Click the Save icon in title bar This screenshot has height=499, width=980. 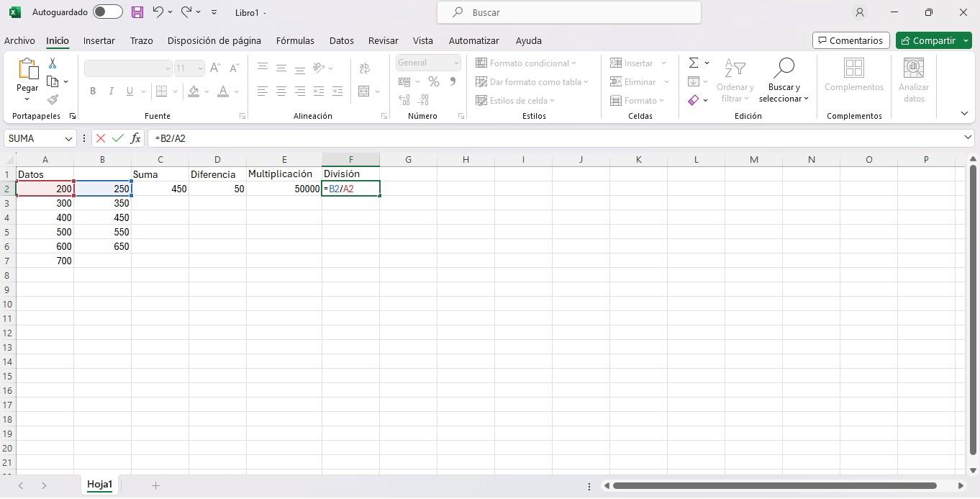(x=137, y=12)
